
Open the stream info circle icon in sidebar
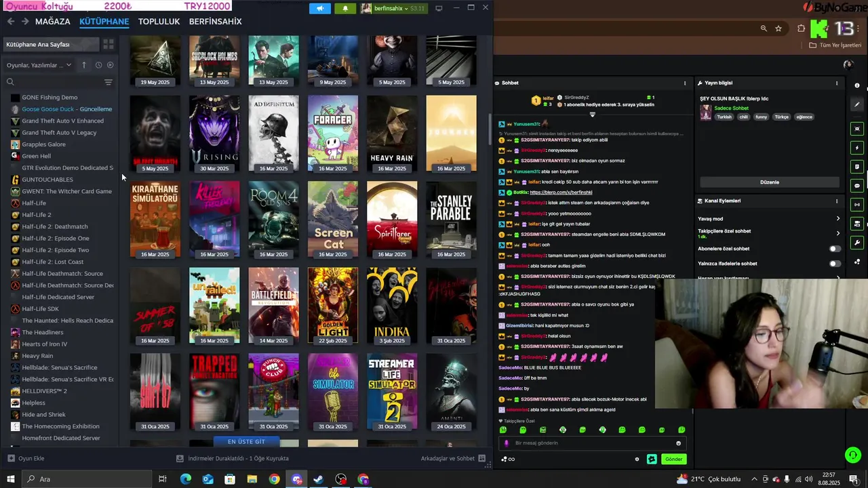tap(857, 85)
